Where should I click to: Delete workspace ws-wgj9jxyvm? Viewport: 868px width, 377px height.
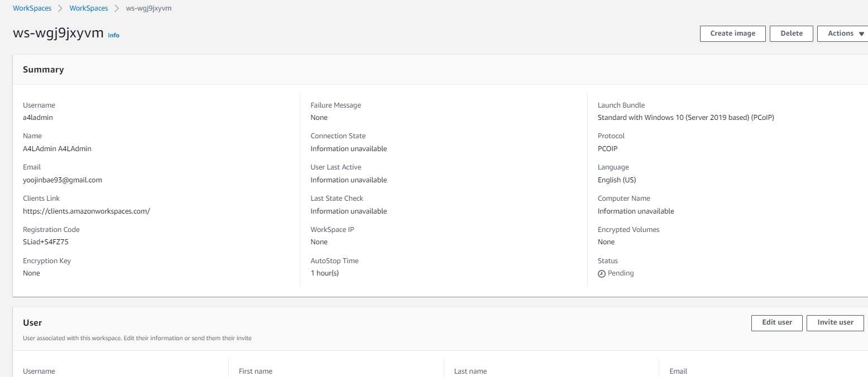pos(791,33)
